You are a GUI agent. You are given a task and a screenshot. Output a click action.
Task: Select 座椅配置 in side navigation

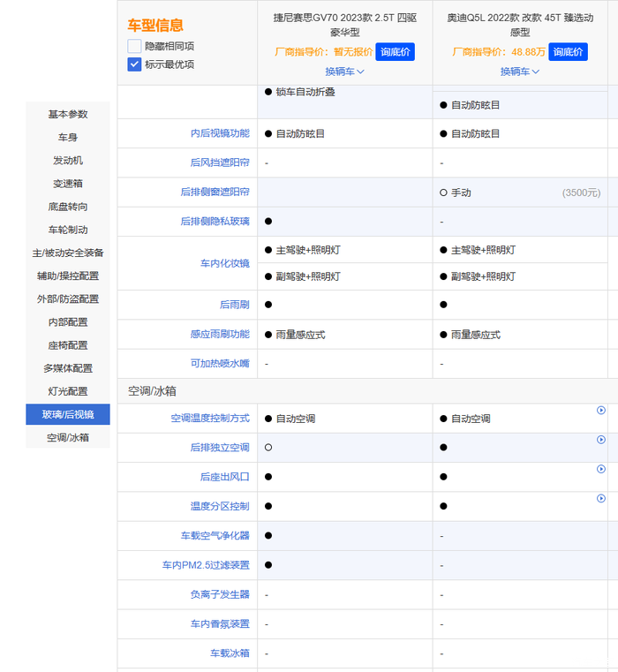(x=68, y=345)
